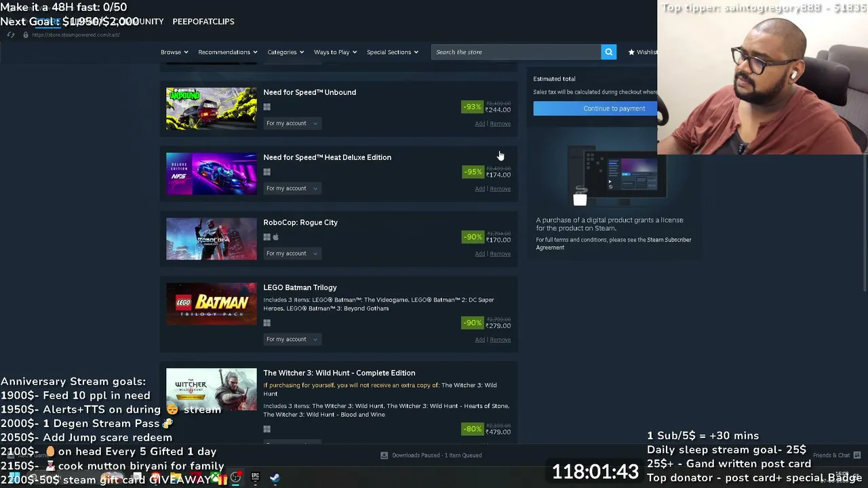The width and height of the screenshot is (868, 488).
Task: Click the Windows platform icon under The Witcher 3
Action: [267, 429]
